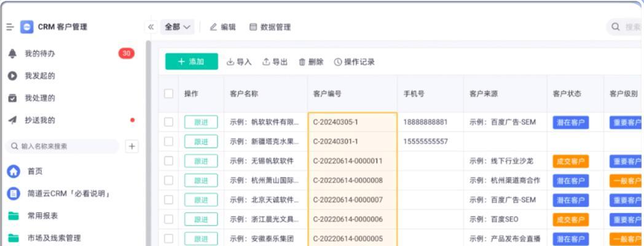Check the row for 帆软软件有限
This screenshot has height=246, width=644.
(x=168, y=122)
